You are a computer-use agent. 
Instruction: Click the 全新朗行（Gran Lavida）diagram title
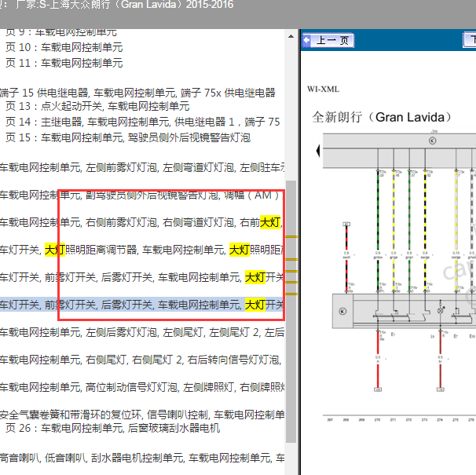[382, 117]
